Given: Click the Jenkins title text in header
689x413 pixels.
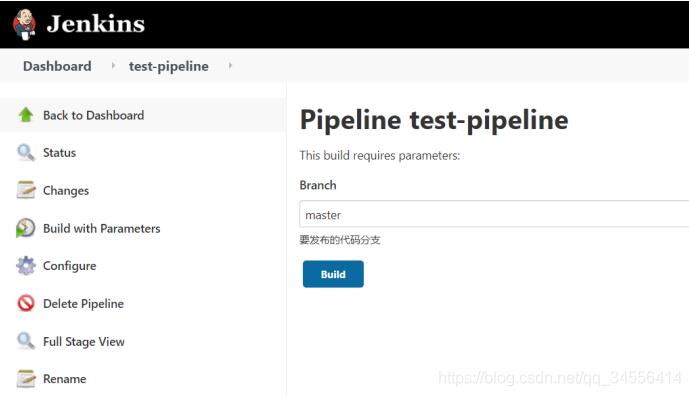Looking at the screenshot, I should tap(96, 24).
